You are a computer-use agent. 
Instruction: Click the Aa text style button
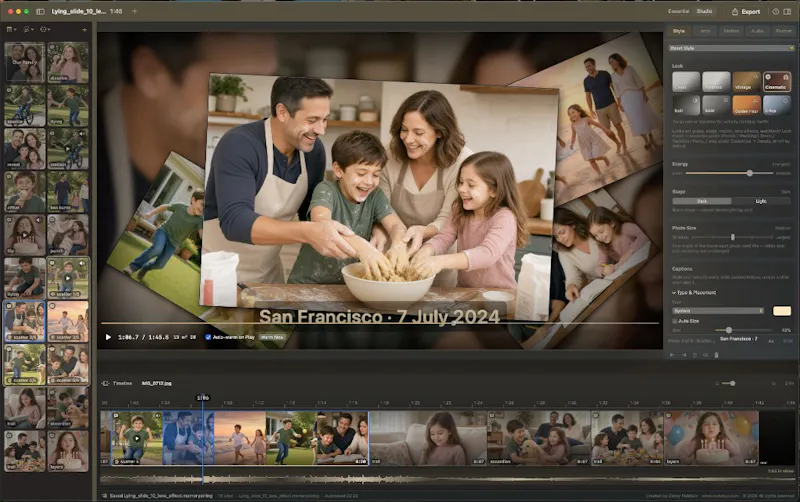point(771,340)
